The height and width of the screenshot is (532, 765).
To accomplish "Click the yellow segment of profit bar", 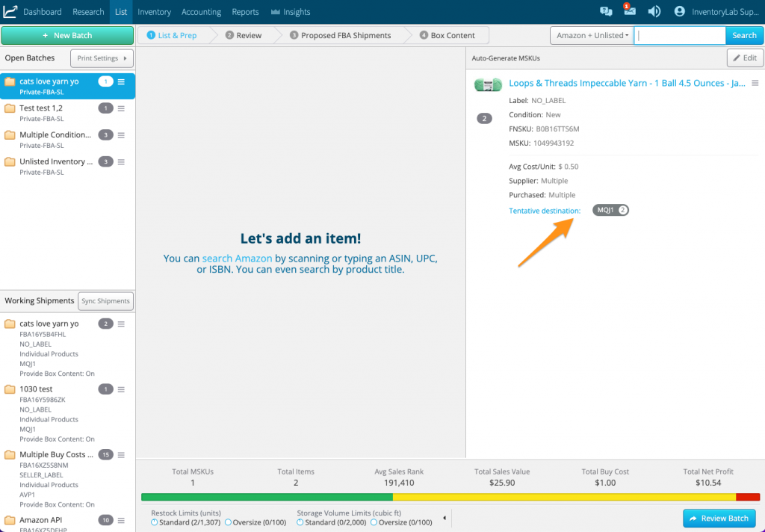I will tap(565, 497).
